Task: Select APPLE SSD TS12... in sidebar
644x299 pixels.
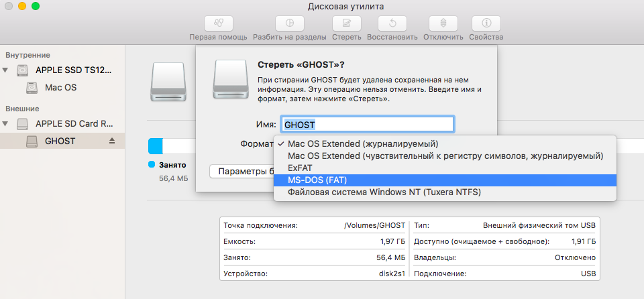Action: (73, 70)
